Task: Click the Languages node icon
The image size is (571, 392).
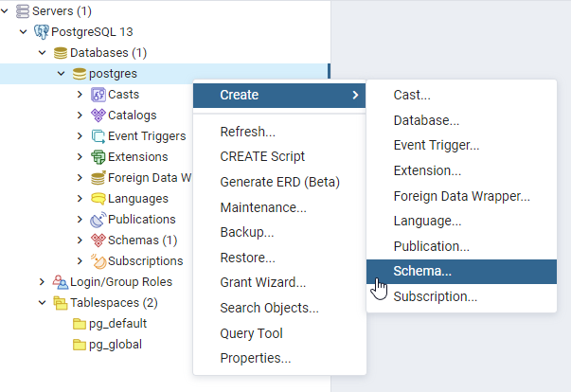Action: 98,199
